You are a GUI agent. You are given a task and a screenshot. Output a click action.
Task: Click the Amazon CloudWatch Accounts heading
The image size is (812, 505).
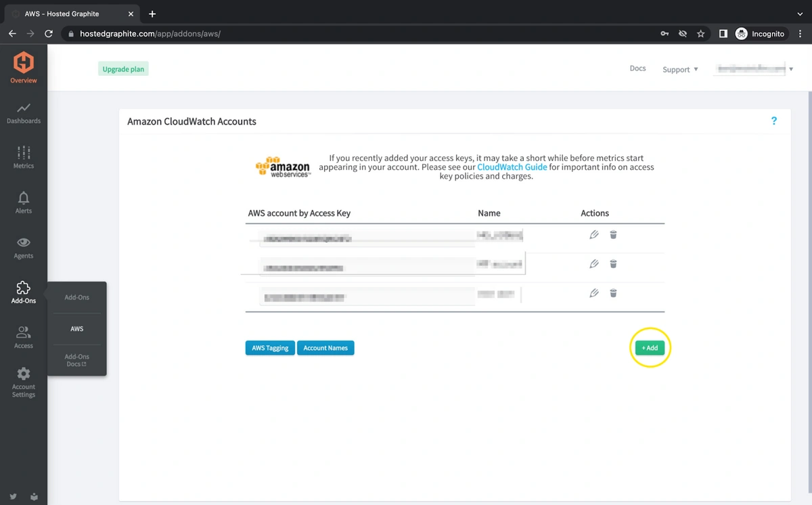coord(192,121)
